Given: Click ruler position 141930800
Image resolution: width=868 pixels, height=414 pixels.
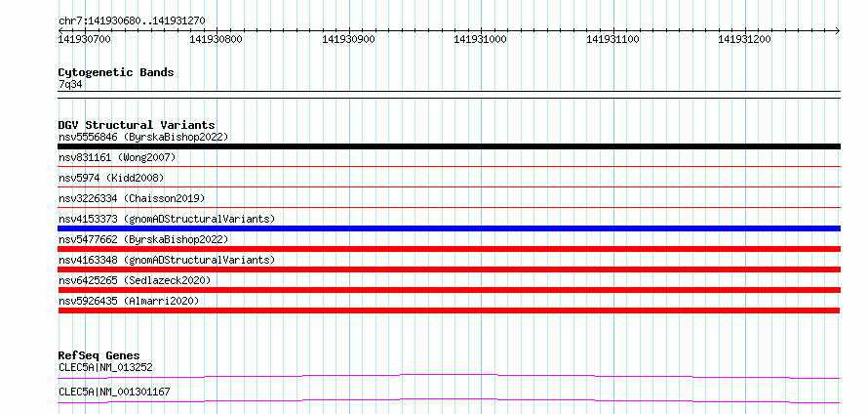Looking at the screenshot, I should tap(216, 39).
